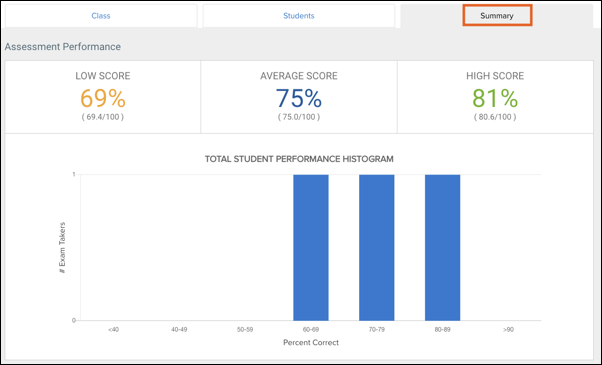Select the Summary tab
The width and height of the screenshot is (602, 365).
[x=497, y=16]
